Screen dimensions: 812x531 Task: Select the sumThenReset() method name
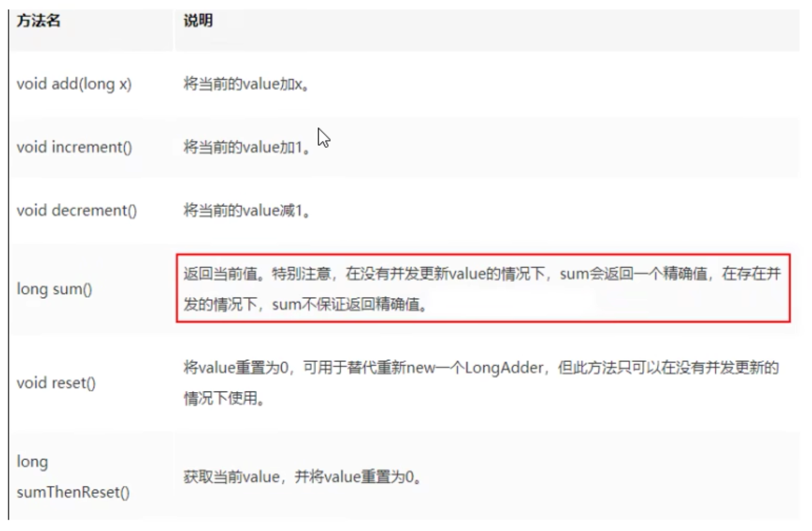[x=73, y=492]
